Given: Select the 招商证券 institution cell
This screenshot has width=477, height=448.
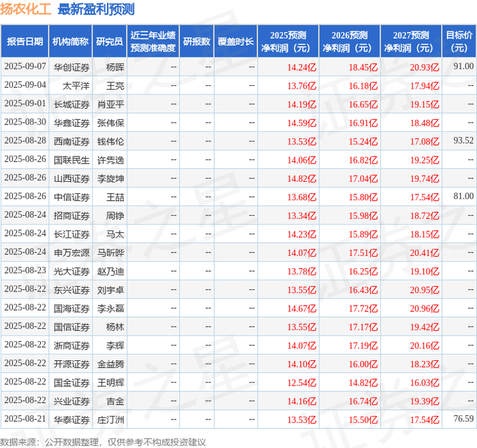Looking at the screenshot, I should (x=72, y=216).
